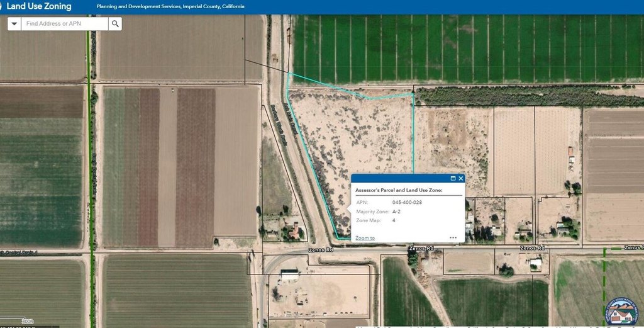Viewport: 644px width, 328px height.
Task: Close the Assessor's Parcel popup
Action: [460, 179]
